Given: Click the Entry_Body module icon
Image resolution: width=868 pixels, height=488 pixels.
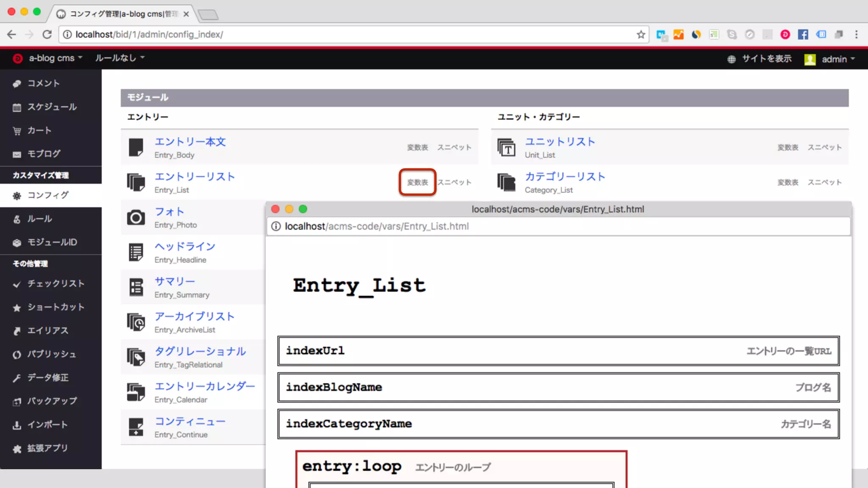Looking at the screenshot, I should (x=136, y=147).
